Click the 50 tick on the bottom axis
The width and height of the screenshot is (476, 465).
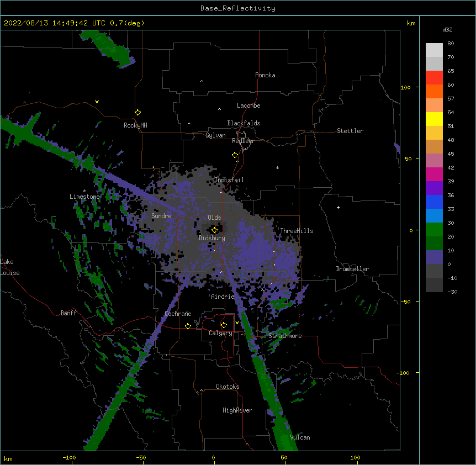click(x=284, y=457)
